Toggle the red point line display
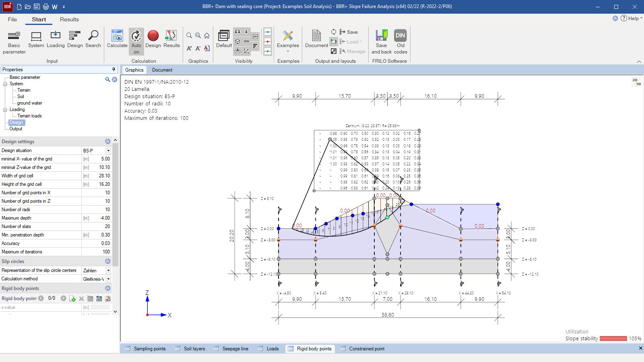644x362 pixels. click(268, 41)
